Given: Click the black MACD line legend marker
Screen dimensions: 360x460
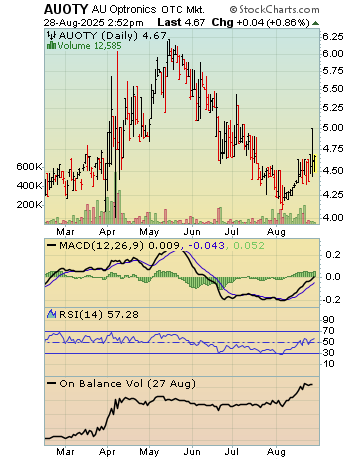Looking at the screenshot, I should tap(51, 246).
